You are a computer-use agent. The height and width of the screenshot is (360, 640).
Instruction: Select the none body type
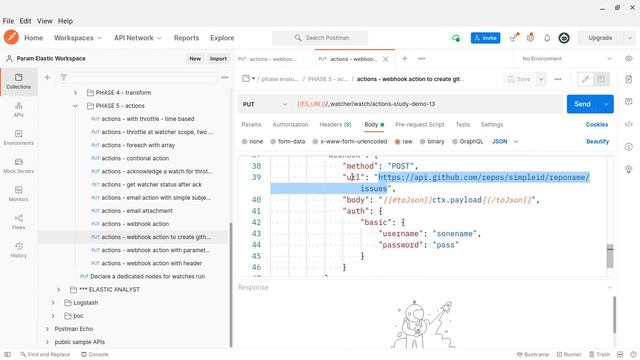click(252, 142)
